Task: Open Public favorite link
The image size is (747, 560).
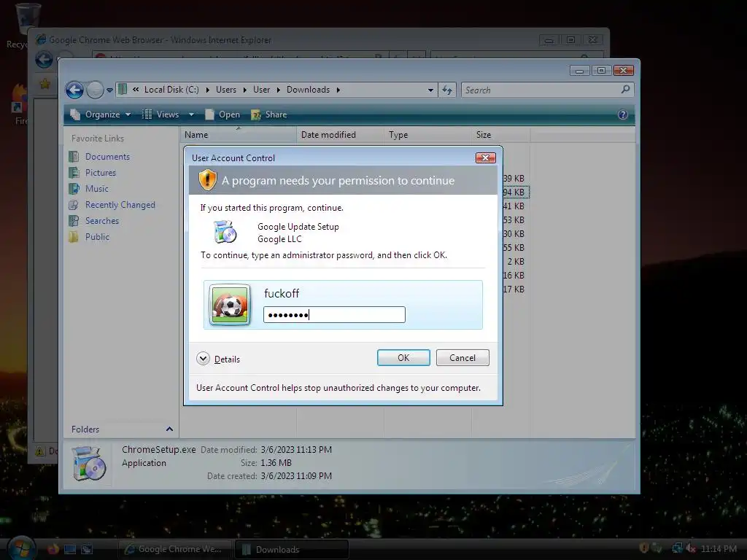Action: coord(97,237)
